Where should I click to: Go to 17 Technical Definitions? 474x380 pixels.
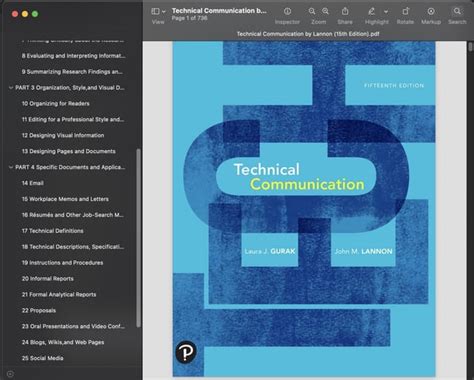(x=53, y=231)
